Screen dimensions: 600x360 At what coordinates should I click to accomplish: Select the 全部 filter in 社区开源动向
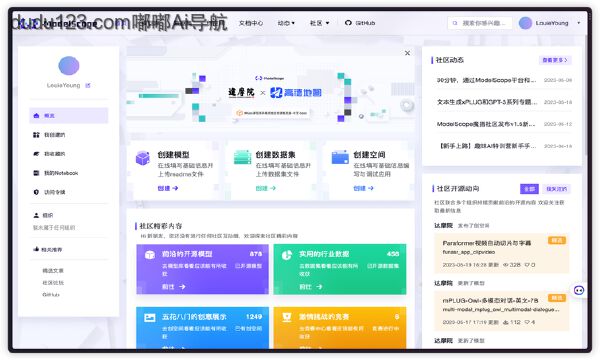tap(529, 189)
